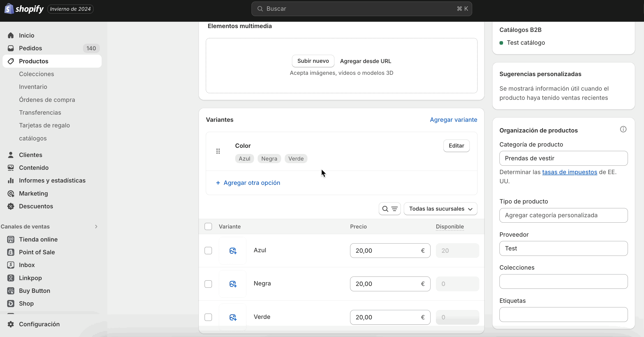Add image to the Azul variant
The height and width of the screenshot is (337, 644).
click(233, 251)
